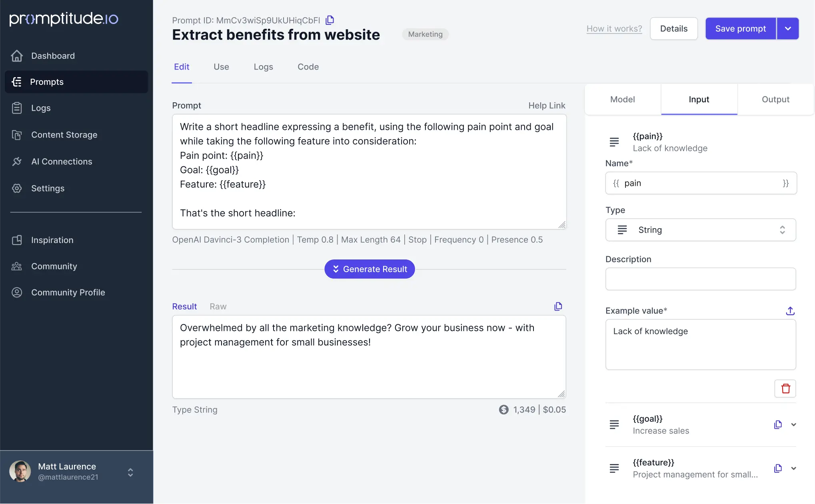
Task: Expand the {{goal}} input section
Action: click(793, 424)
